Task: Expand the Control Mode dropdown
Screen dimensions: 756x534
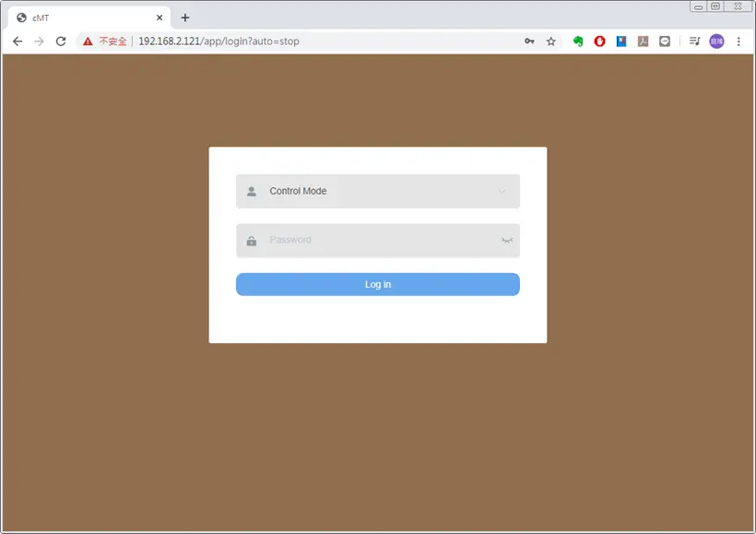Action: point(378,192)
